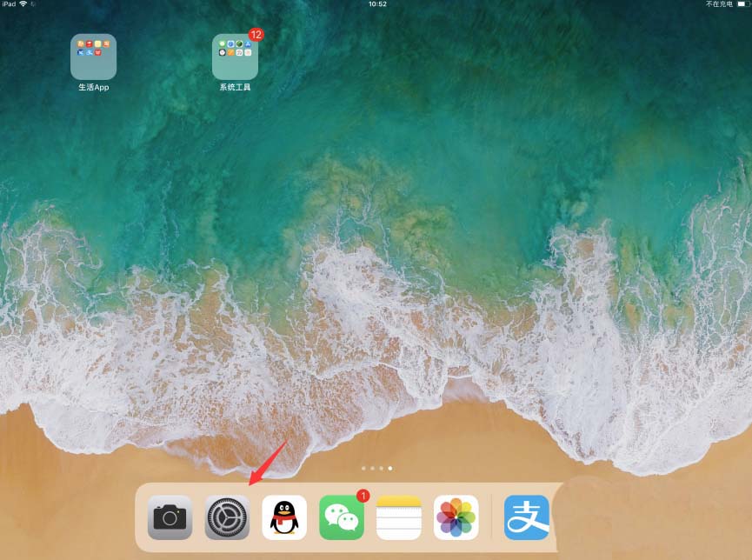Switch to the third home page dot

(x=381, y=468)
